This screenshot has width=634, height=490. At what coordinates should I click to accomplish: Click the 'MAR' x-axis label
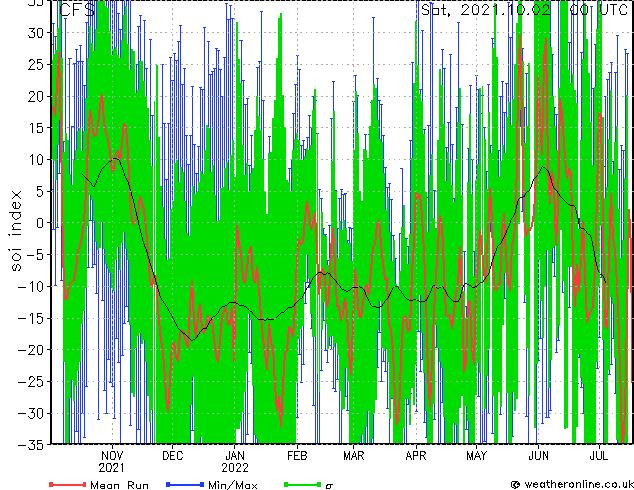point(354,456)
